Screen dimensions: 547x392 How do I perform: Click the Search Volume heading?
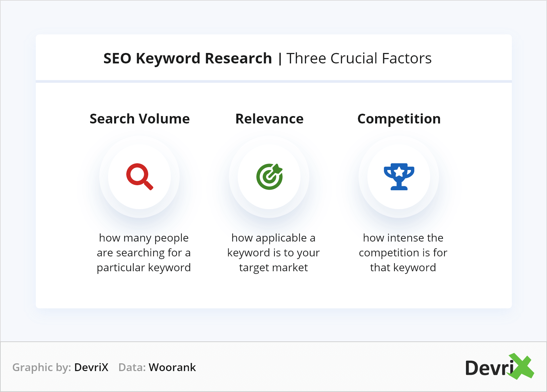point(139,119)
